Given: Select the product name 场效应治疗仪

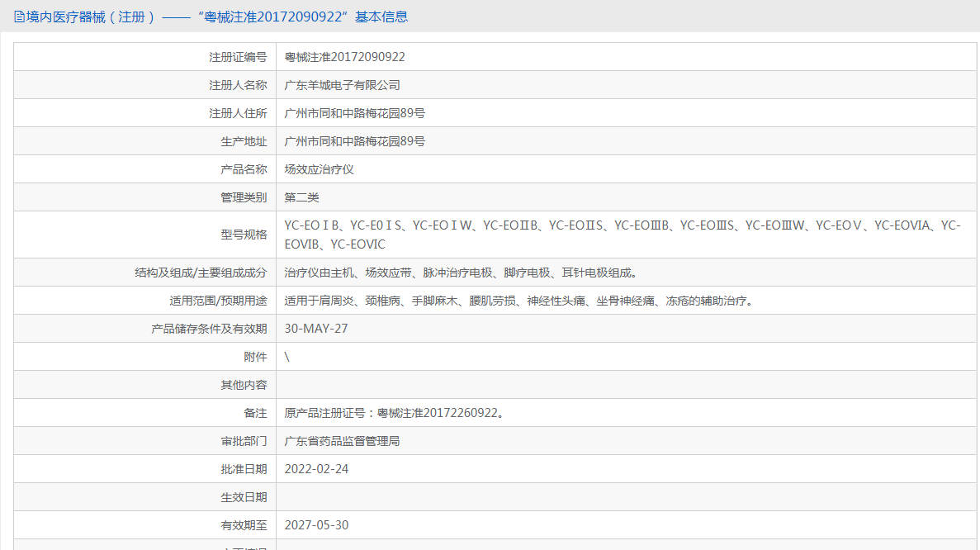Looking at the screenshot, I should 319,169.
